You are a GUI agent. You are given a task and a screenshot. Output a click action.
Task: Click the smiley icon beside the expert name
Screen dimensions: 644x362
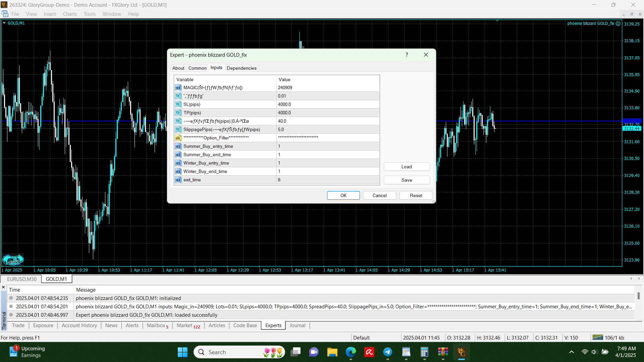(x=618, y=23)
